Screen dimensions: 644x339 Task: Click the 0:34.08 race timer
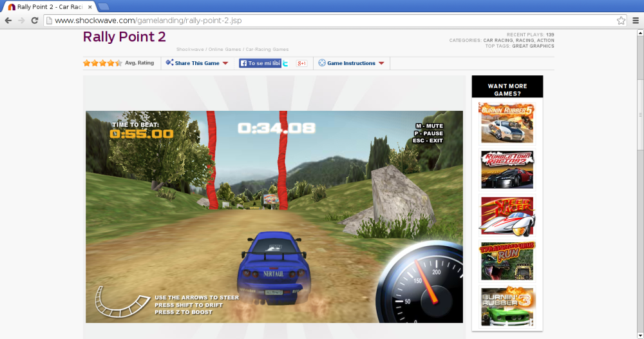pyautogui.click(x=276, y=128)
